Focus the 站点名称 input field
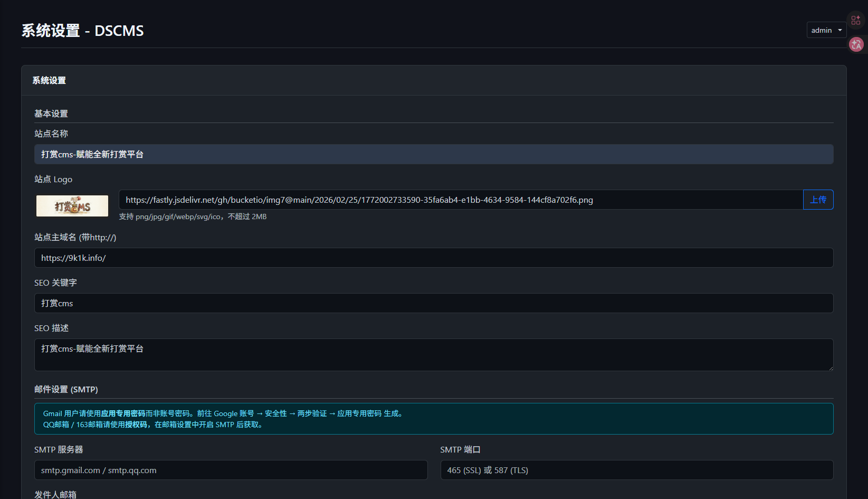868x499 pixels. click(x=433, y=154)
